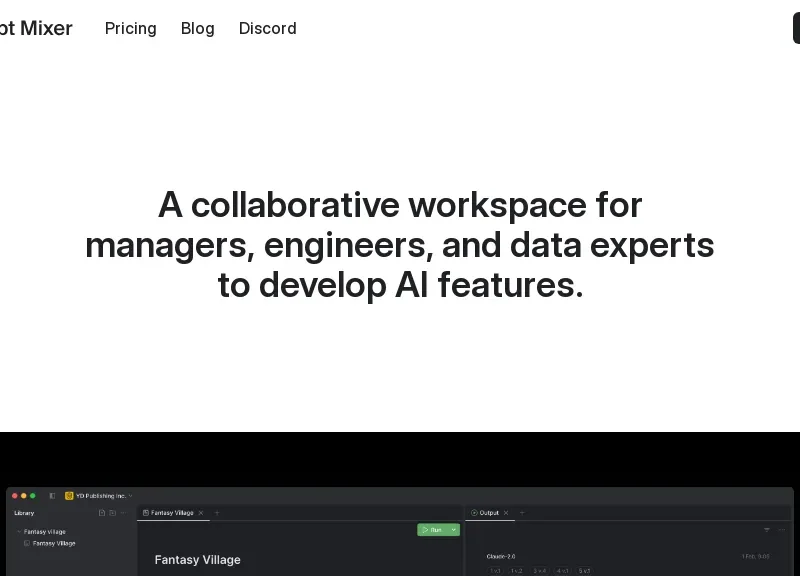This screenshot has height=576, width=800.
Task: Click the filter icon in Output panel
Action: point(767,530)
